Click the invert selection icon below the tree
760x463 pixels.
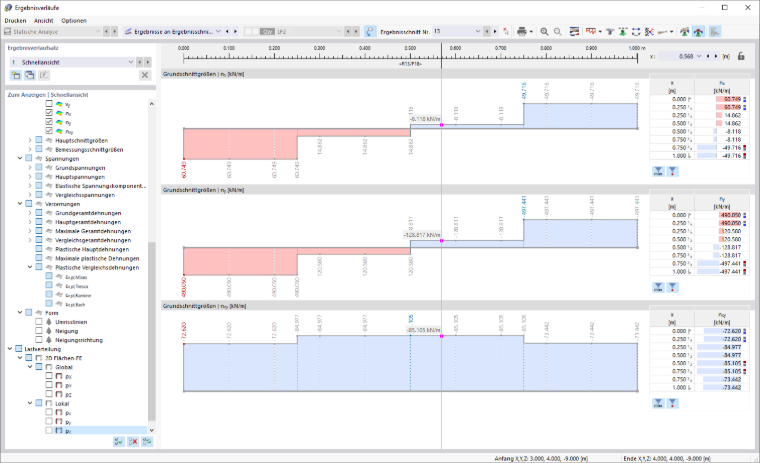147,442
